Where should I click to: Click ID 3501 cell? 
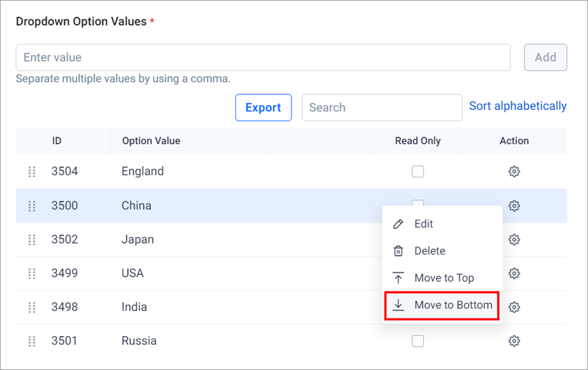tap(64, 341)
